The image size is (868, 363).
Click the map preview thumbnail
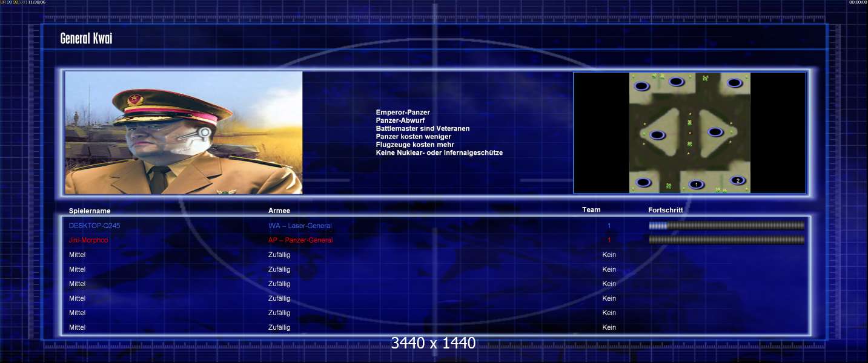(x=689, y=132)
